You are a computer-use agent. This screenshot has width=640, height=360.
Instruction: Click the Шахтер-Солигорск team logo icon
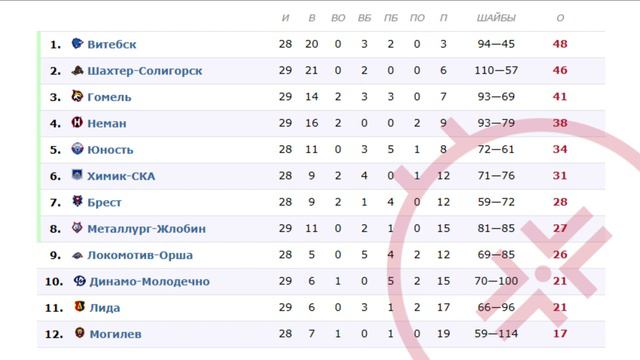[x=77, y=70]
